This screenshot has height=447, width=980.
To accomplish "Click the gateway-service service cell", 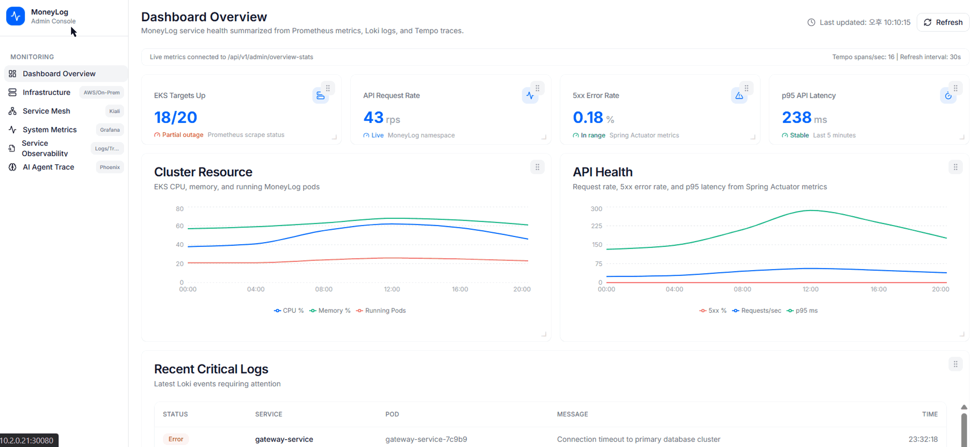I will 284,439.
